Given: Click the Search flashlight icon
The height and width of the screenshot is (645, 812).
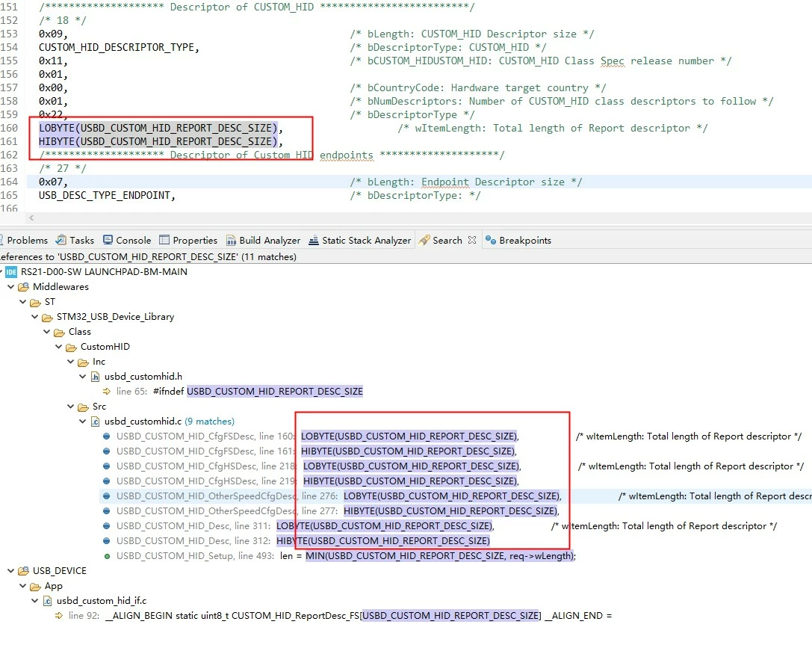Looking at the screenshot, I should pyautogui.click(x=424, y=240).
